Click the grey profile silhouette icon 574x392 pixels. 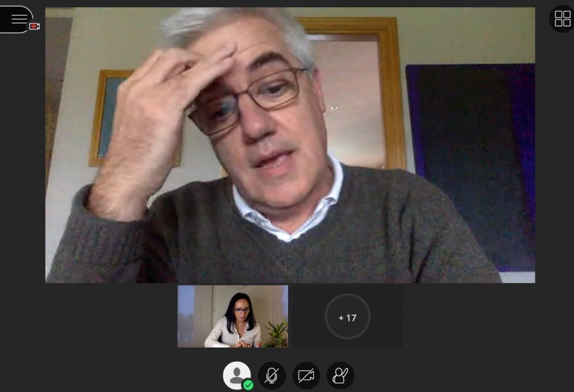236,374
